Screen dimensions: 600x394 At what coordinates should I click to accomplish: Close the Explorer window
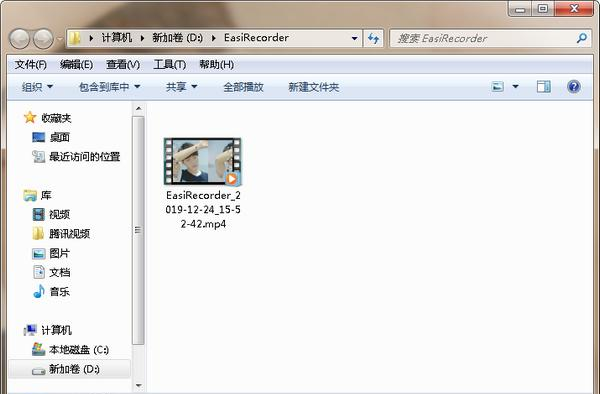coord(574,9)
